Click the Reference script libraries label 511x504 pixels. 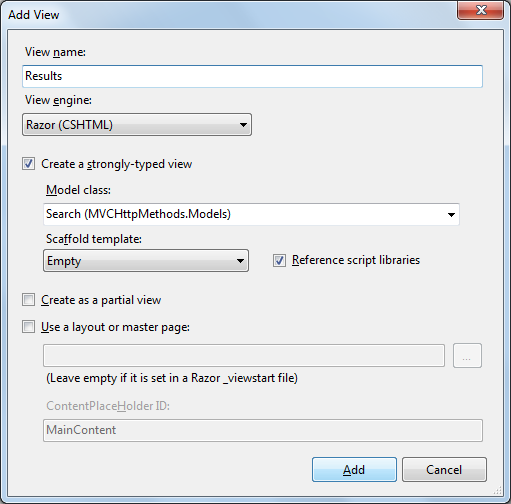(356, 260)
